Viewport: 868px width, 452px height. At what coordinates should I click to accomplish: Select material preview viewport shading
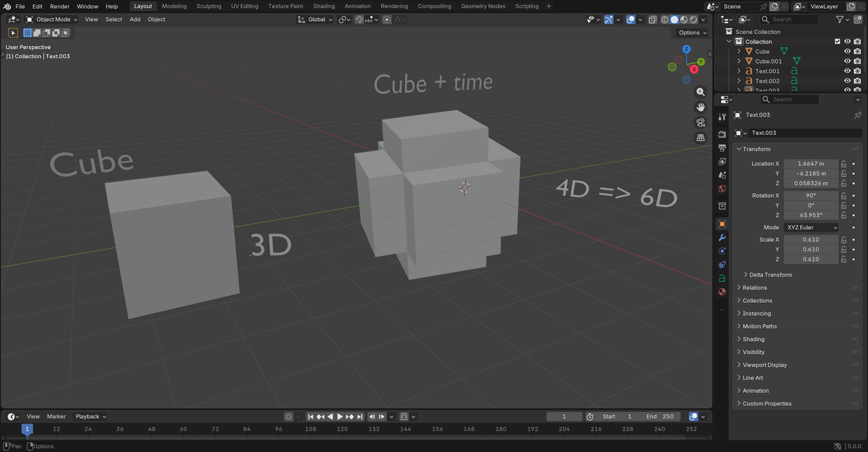pyautogui.click(x=684, y=20)
